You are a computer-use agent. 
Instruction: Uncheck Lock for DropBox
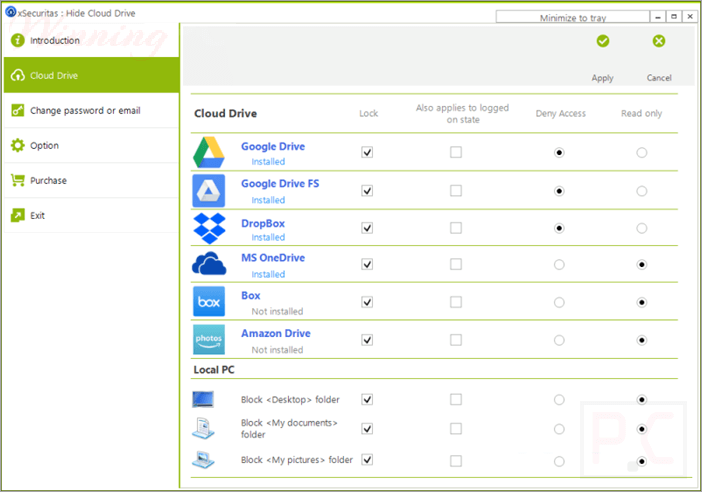pyautogui.click(x=367, y=228)
